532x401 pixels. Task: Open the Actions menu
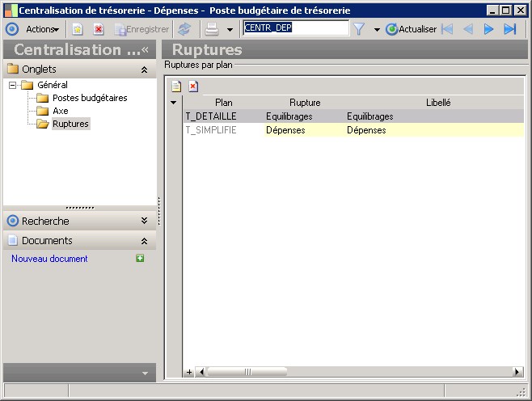pos(42,29)
